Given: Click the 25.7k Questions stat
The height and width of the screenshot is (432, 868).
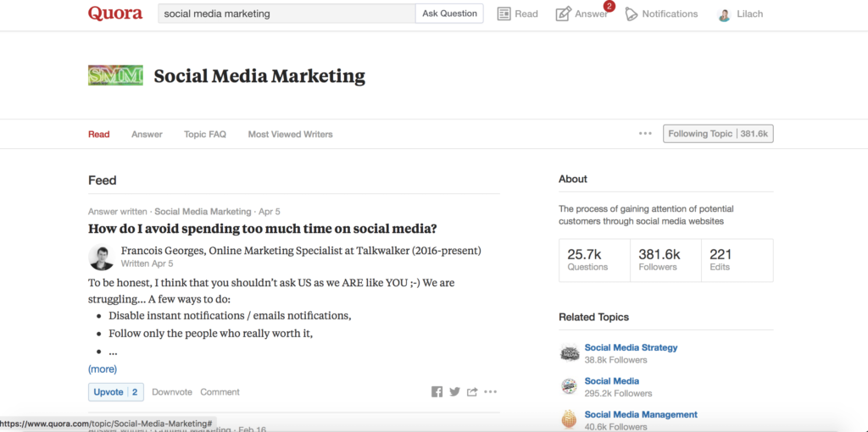Looking at the screenshot, I should pos(594,261).
